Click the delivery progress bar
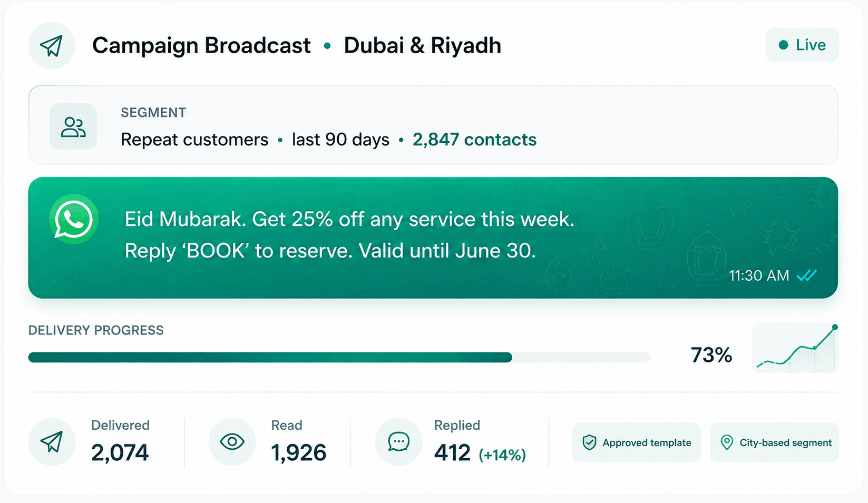Image resolution: width=868 pixels, height=503 pixels. pyautogui.click(x=339, y=358)
